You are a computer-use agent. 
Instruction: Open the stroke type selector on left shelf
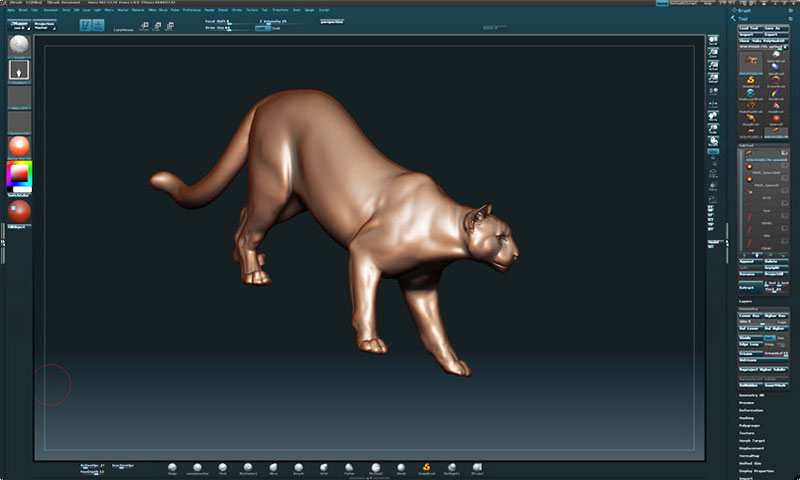pyautogui.click(x=19, y=70)
